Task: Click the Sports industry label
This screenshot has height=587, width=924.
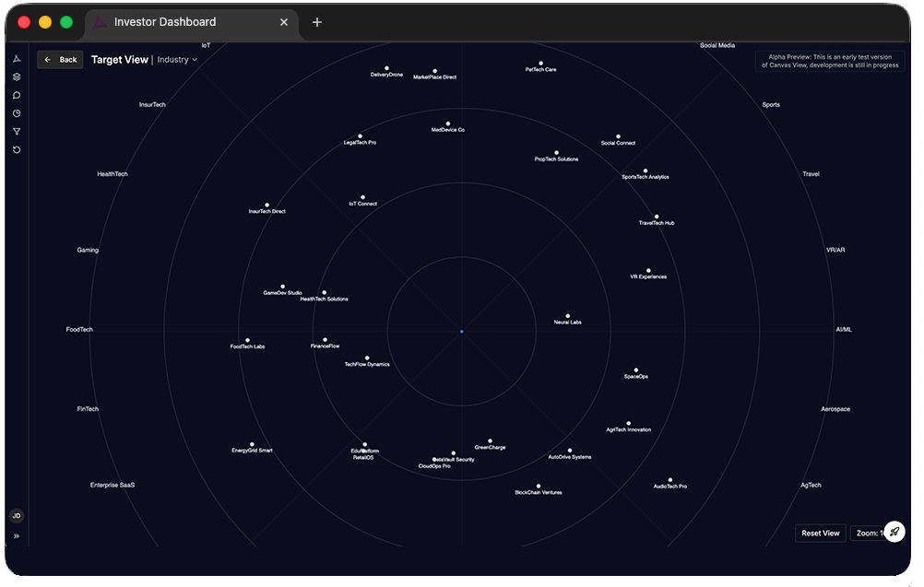Action: click(x=771, y=105)
